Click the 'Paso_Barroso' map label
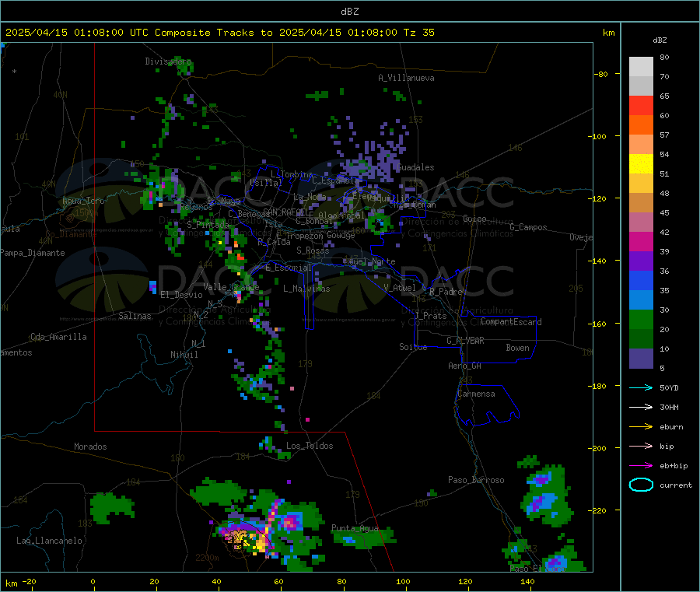This screenshot has width=700, height=592. pyautogui.click(x=476, y=480)
